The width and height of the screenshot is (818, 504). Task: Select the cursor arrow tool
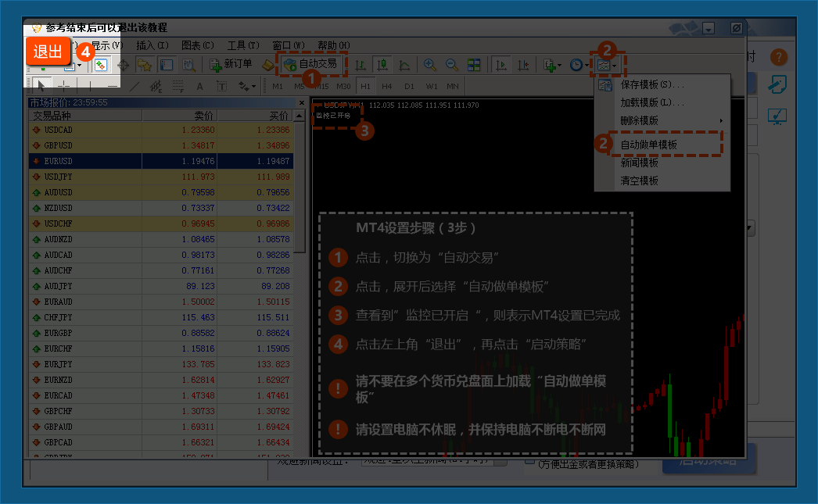tap(41, 85)
